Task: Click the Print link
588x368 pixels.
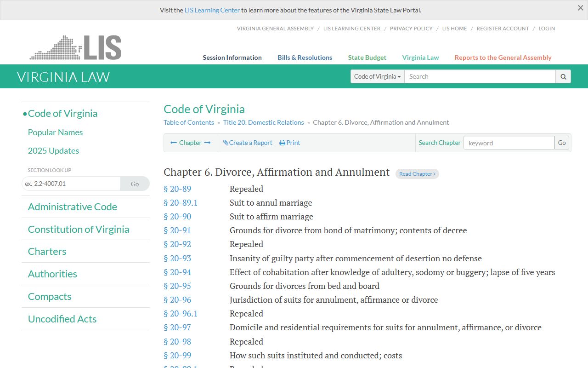Action: tap(290, 143)
